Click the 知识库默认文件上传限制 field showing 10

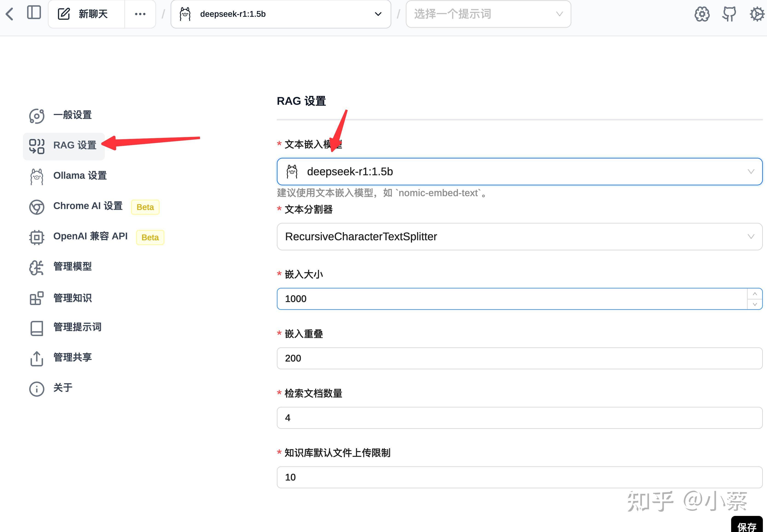(x=519, y=477)
